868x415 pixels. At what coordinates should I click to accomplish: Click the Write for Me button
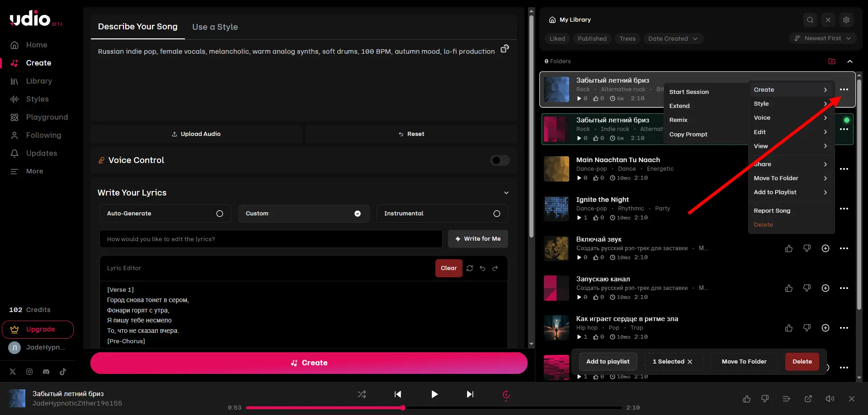pyautogui.click(x=478, y=239)
